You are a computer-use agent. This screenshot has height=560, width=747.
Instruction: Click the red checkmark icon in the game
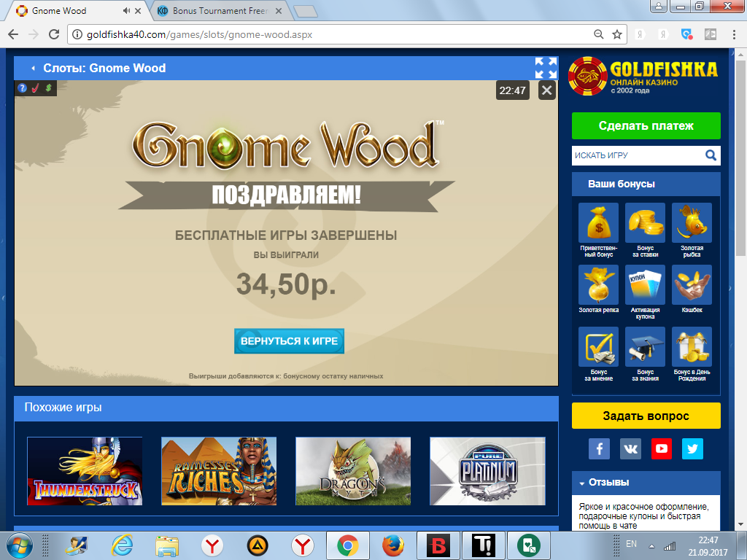[35, 88]
